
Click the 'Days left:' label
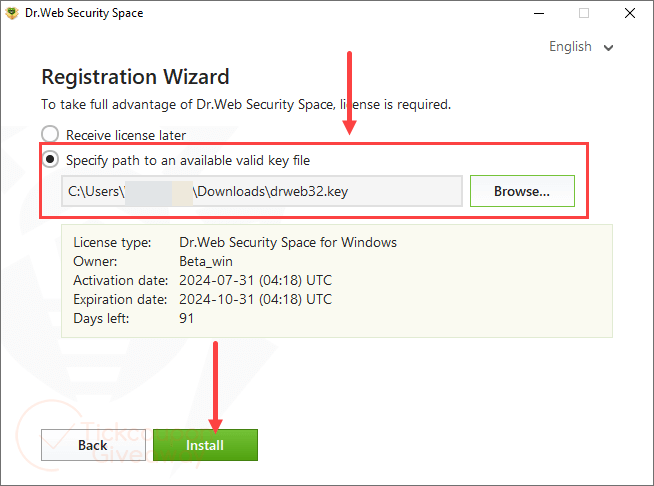101,318
